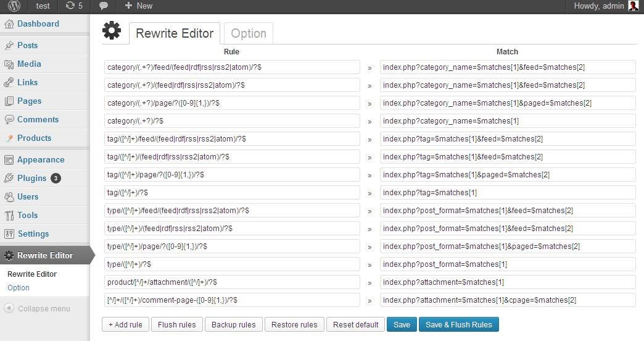Click the Collapse menu arrow icon
Viewport: 644px width, 341px height.
click(x=9, y=308)
